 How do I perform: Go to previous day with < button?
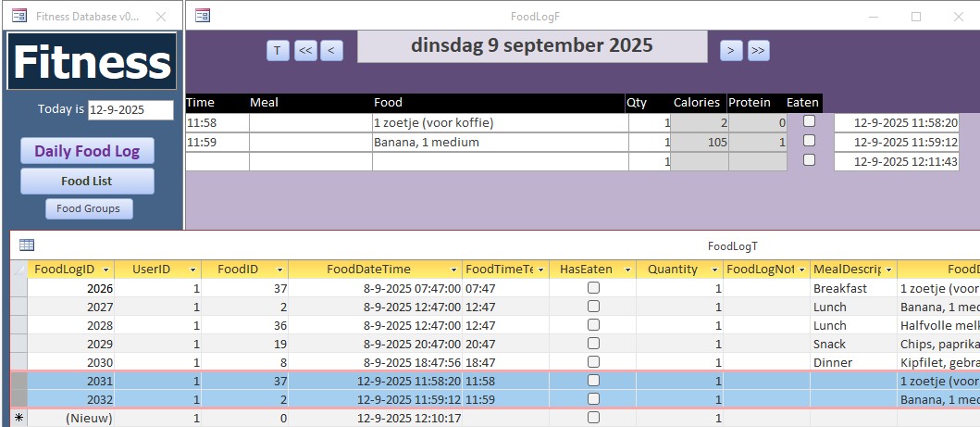[x=332, y=51]
